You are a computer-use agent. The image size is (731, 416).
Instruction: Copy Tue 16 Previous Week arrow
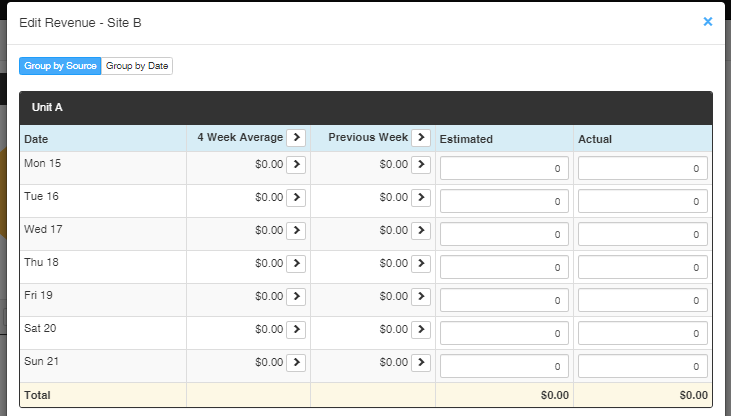(x=421, y=198)
